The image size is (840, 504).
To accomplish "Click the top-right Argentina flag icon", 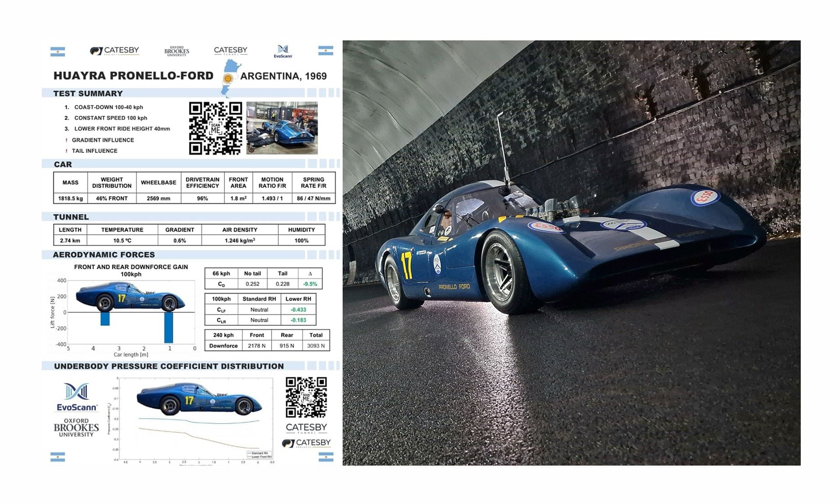I will point(325,51).
